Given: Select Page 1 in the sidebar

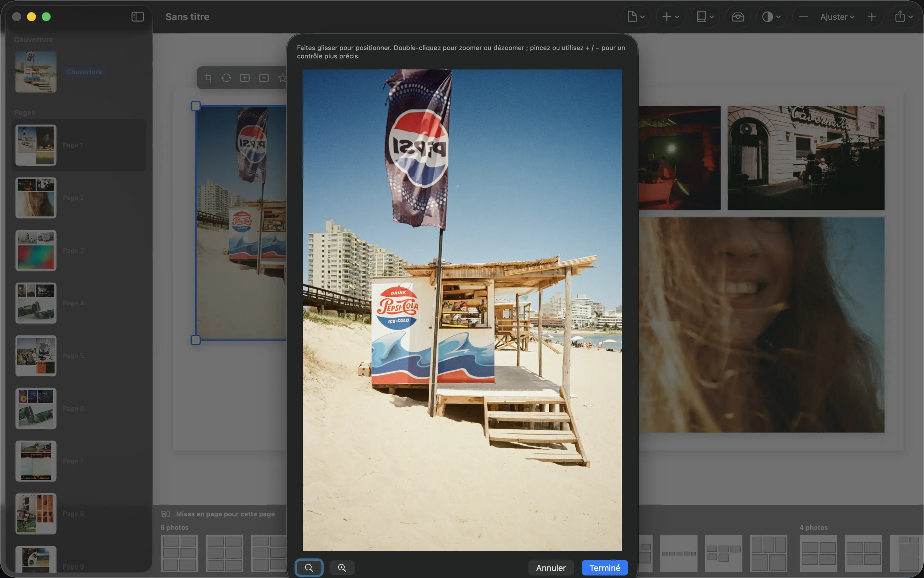Looking at the screenshot, I should (x=79, y=145).
